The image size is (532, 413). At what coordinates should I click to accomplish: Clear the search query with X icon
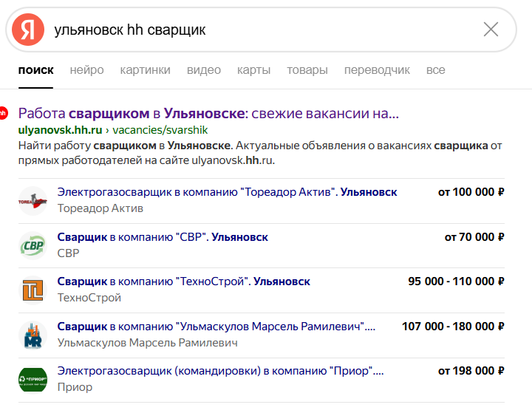pos(491,30)
